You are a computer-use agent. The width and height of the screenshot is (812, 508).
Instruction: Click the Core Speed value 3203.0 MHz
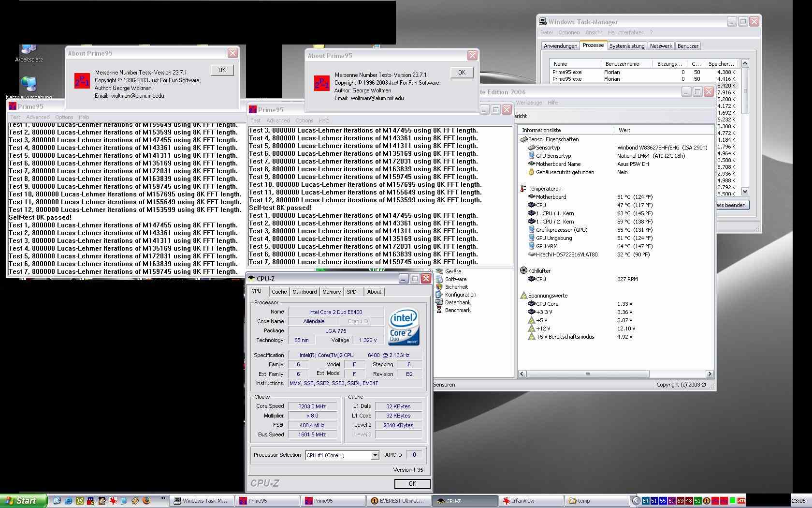tap(312, 406)
